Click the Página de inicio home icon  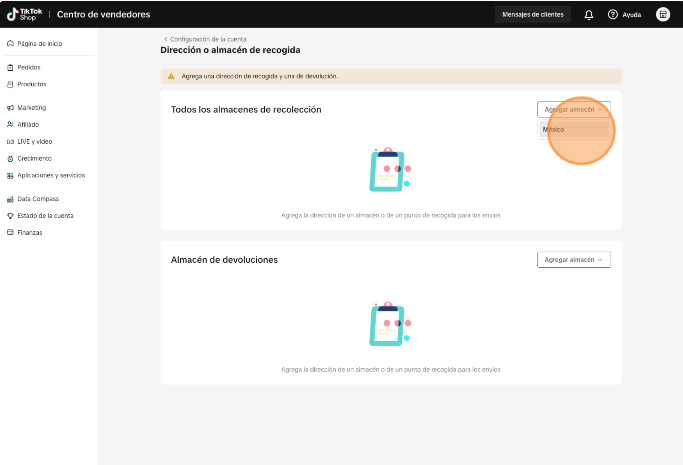(x=10, y=44)
